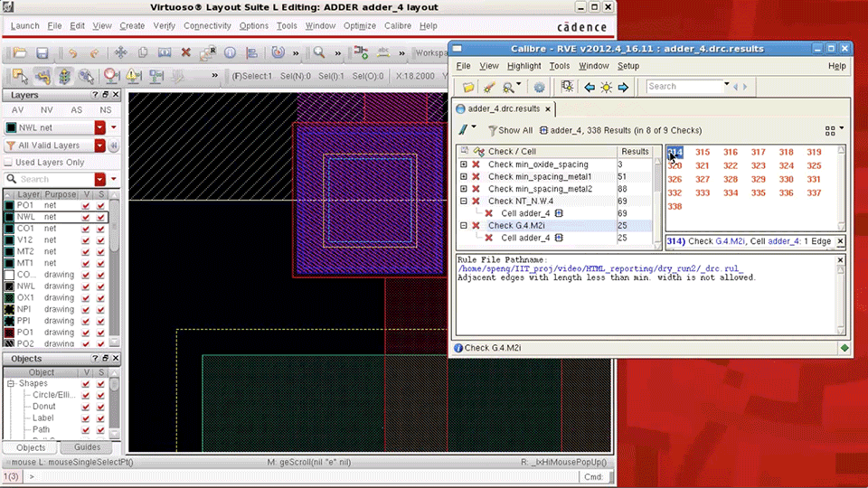
Task: Expand the Check min_spacing_metal2 row
Action: (x=463, y=189)
